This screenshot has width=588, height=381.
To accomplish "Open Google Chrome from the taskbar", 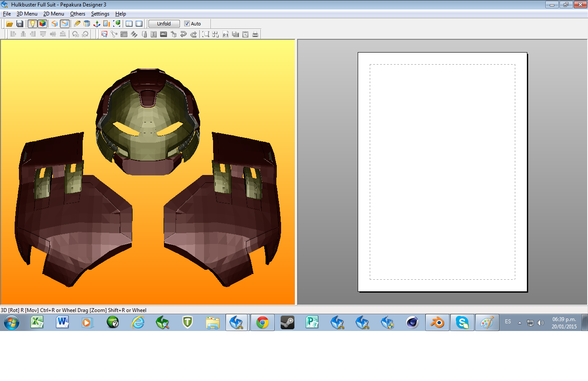I will click(263, 322).
